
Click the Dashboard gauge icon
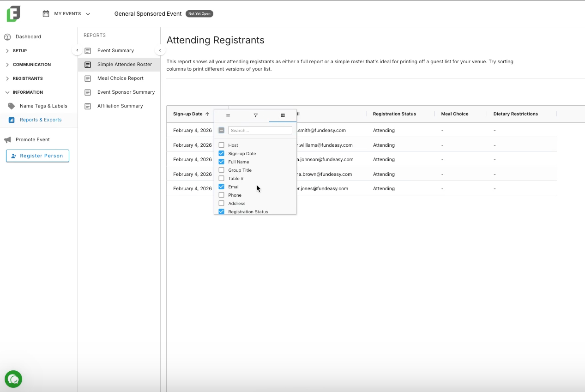[x=7, y=36]
